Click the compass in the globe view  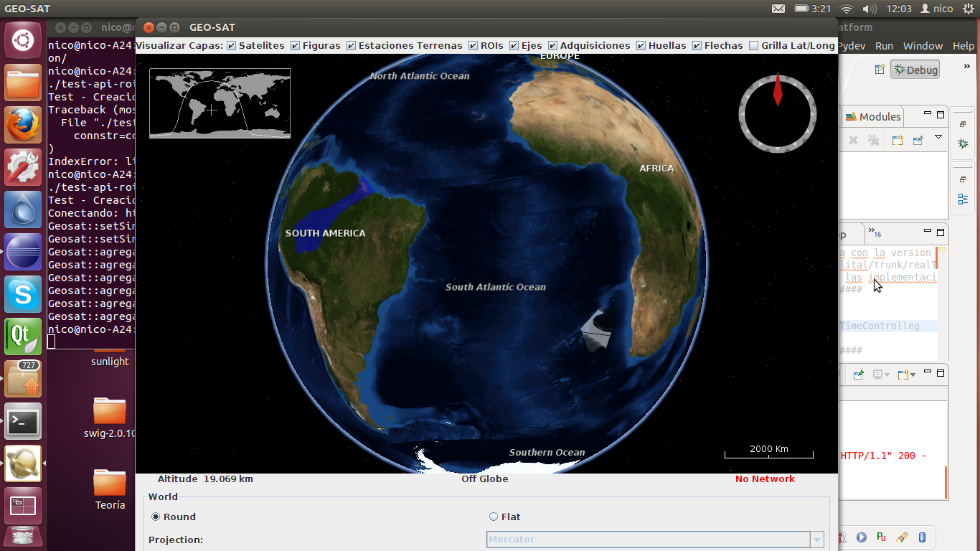click(x=778, y=113)
